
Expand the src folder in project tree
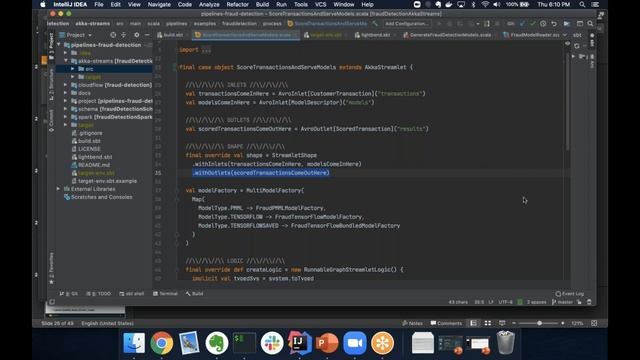click(73, 69)
